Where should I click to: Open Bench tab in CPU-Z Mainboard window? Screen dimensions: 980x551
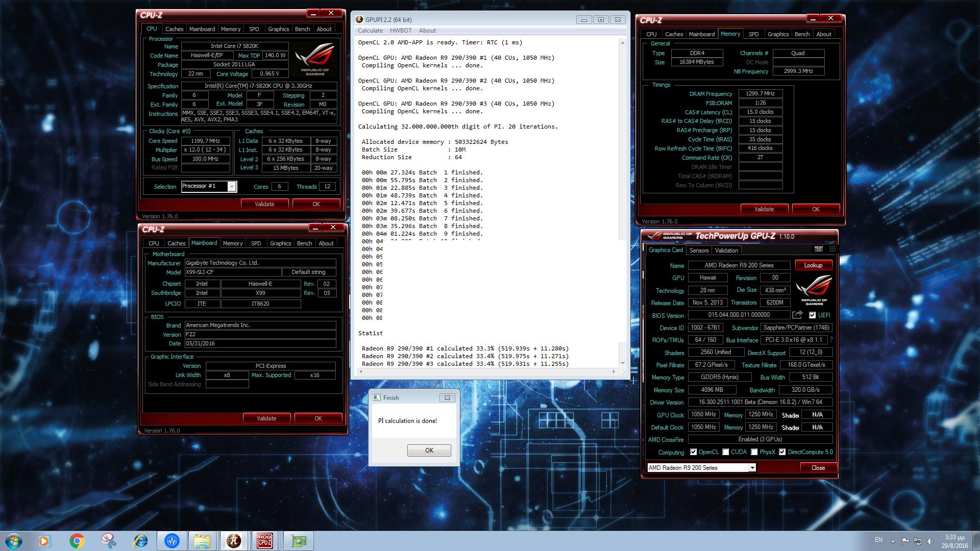point(304,243)
